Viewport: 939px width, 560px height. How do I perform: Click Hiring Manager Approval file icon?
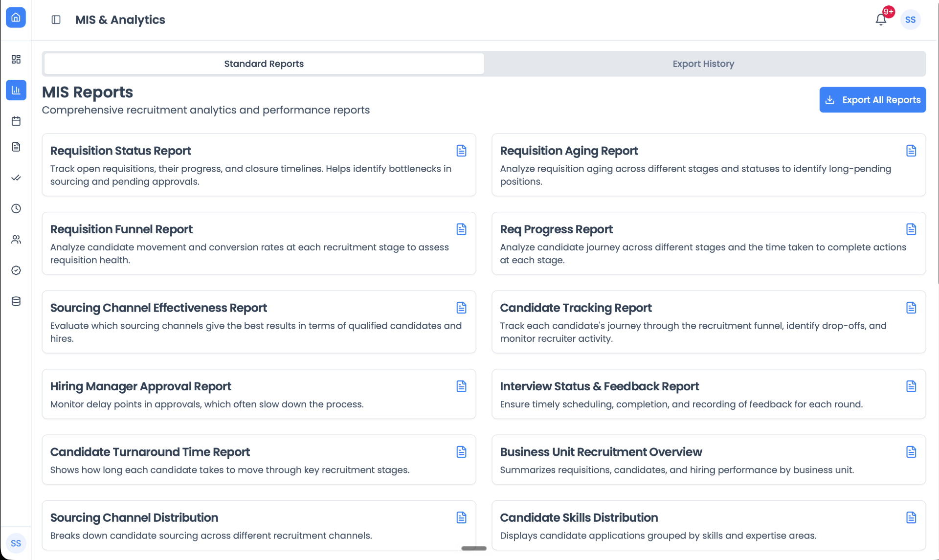click(461, 386)
